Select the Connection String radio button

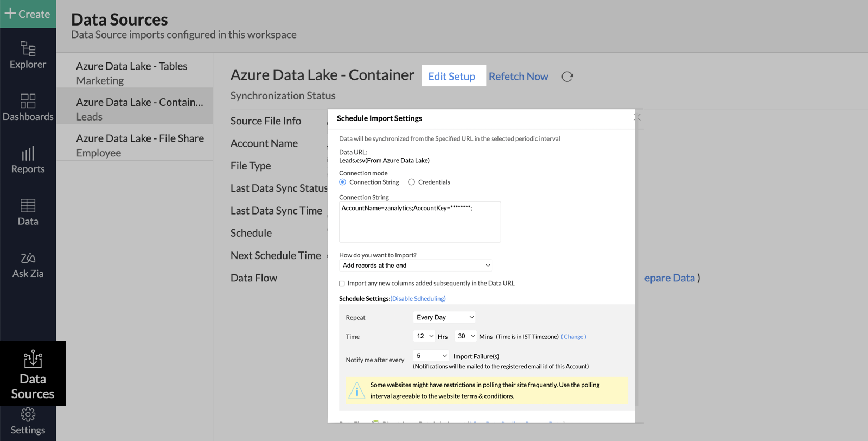point(343,182)
